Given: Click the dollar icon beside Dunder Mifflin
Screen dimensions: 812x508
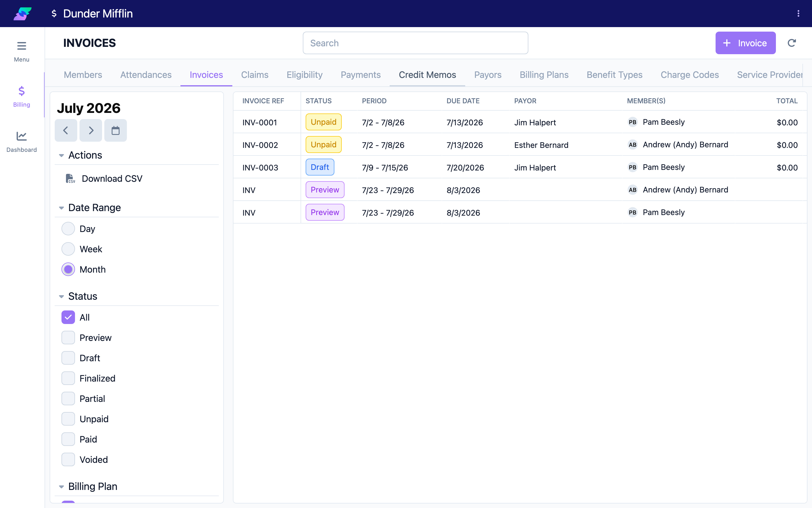Looking at the screenshot, I should point(54,14).
